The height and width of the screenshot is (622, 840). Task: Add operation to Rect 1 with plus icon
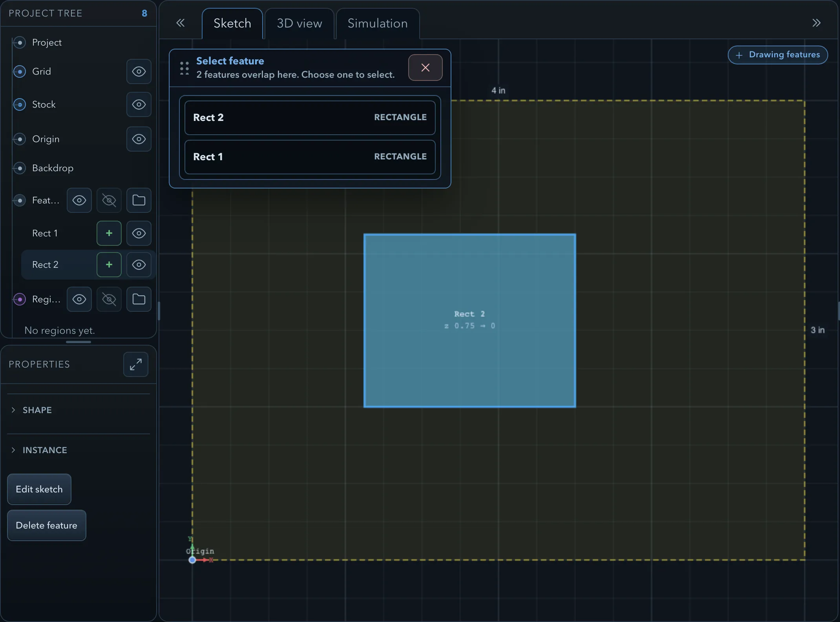coord(109,233)
